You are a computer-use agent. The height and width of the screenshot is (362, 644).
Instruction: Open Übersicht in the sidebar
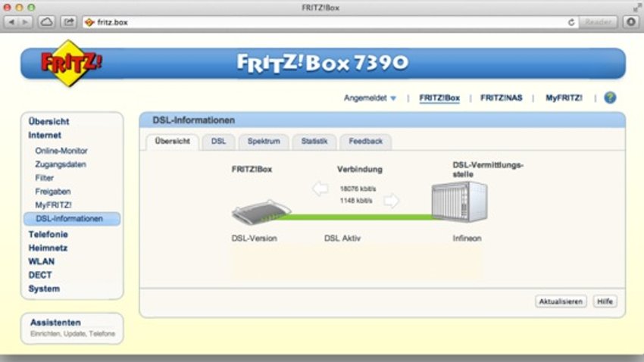coord(49,121)
